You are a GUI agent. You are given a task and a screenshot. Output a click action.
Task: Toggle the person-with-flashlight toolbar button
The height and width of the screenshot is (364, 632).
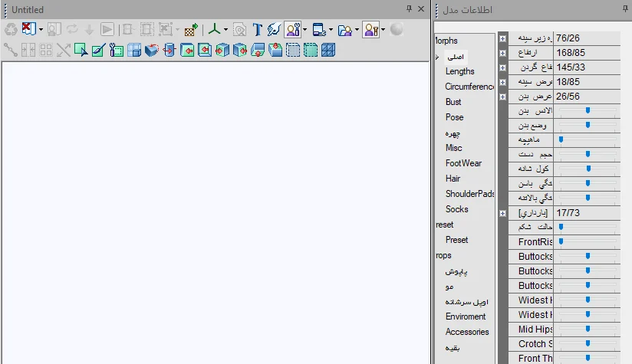[x=370, y=29]
